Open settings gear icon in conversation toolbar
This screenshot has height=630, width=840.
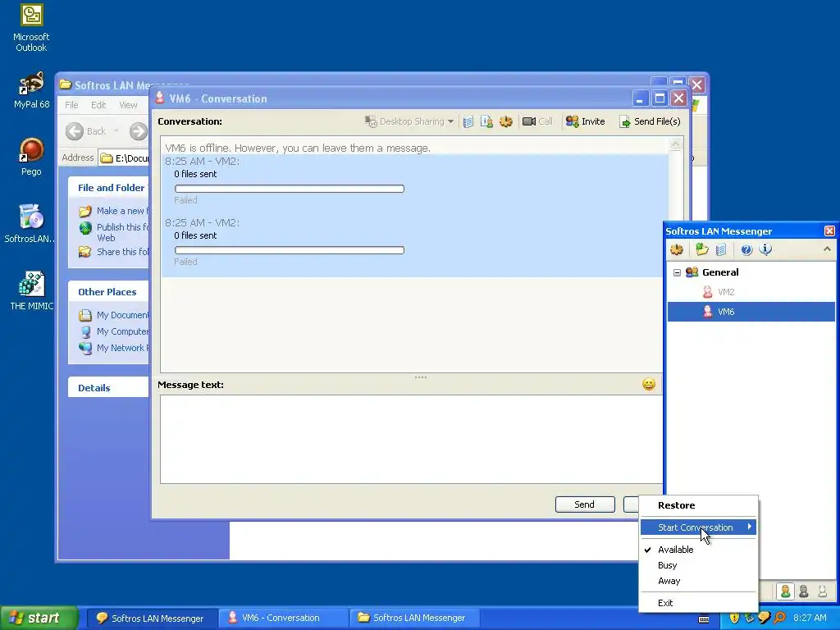pyautogui.click(x=506, y=121)
